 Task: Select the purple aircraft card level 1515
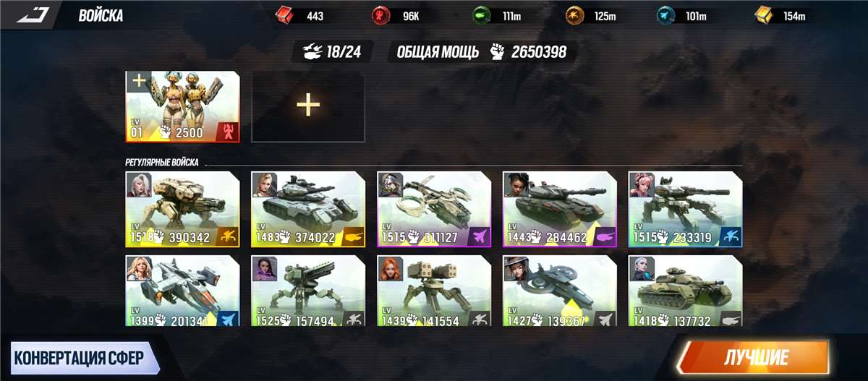coord(434,209)
